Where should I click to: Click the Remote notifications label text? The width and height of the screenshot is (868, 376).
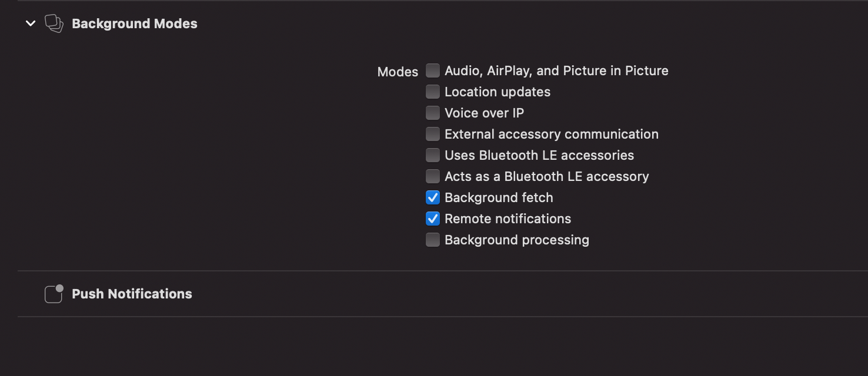508,219
